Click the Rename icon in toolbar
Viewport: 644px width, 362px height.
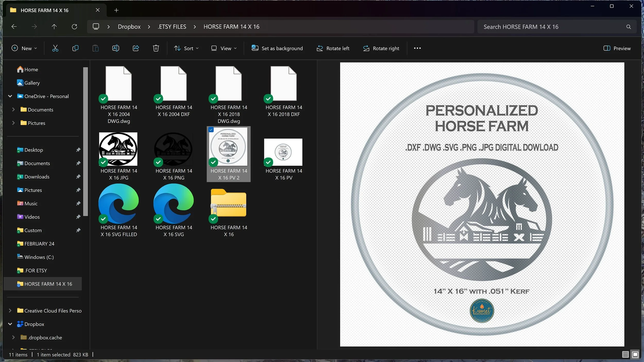116,48
